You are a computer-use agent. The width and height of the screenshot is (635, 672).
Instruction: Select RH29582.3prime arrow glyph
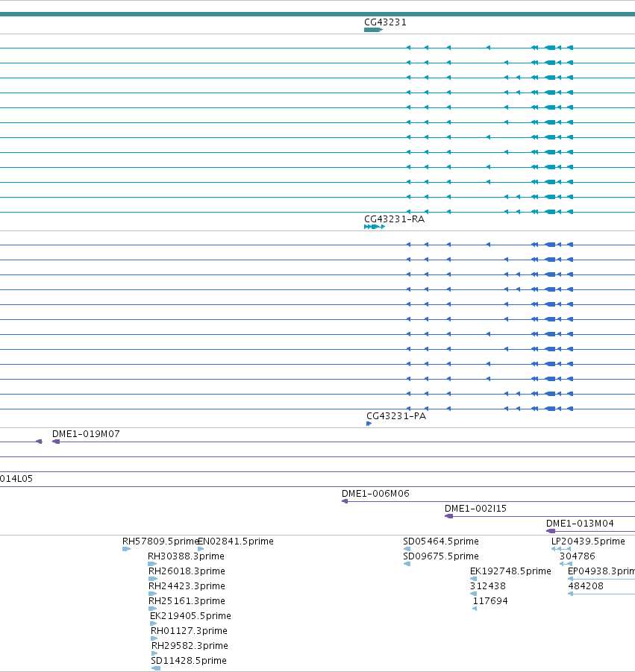point(154,654)
